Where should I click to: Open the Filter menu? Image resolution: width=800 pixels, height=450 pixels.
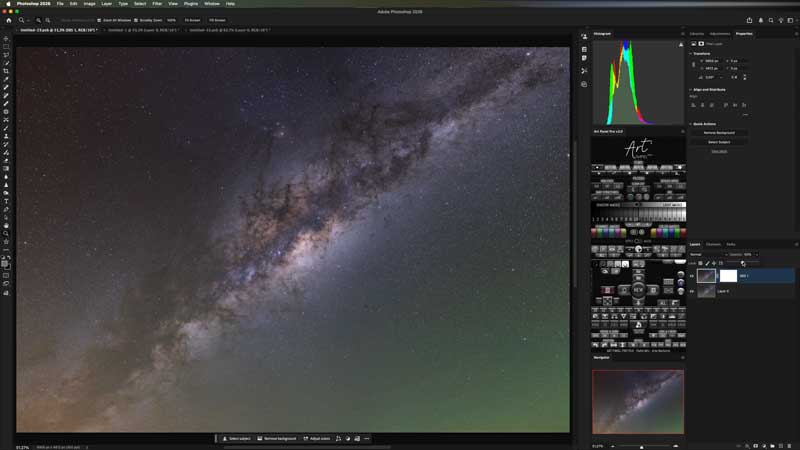pyautogui.click(x=157, y=4)
